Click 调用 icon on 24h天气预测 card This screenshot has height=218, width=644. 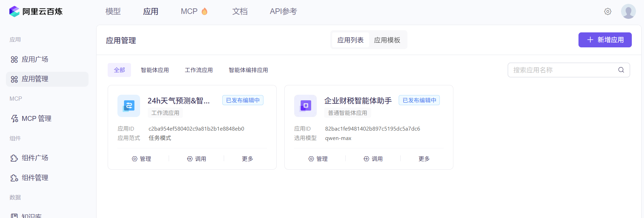(190, 159)
